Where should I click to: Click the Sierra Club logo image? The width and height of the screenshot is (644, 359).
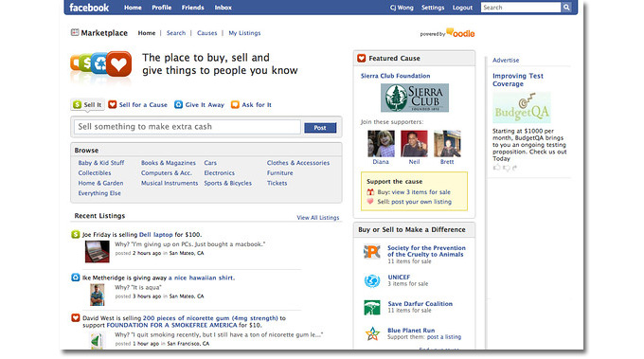pos(415,98)
